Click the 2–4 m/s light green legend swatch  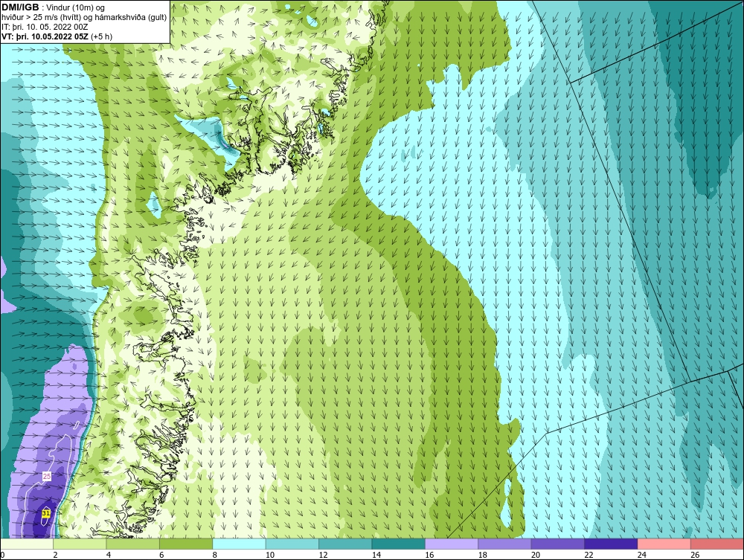(x=80, y=544)
